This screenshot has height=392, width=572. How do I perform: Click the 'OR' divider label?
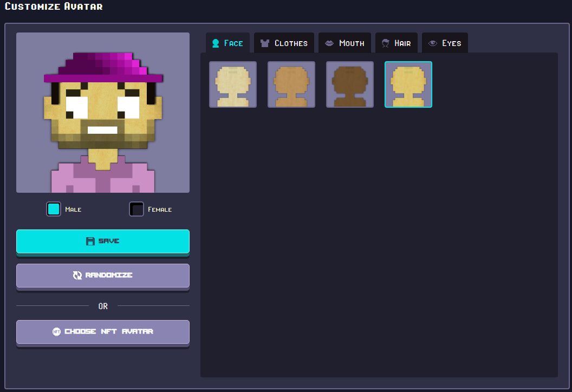point(103,306)
